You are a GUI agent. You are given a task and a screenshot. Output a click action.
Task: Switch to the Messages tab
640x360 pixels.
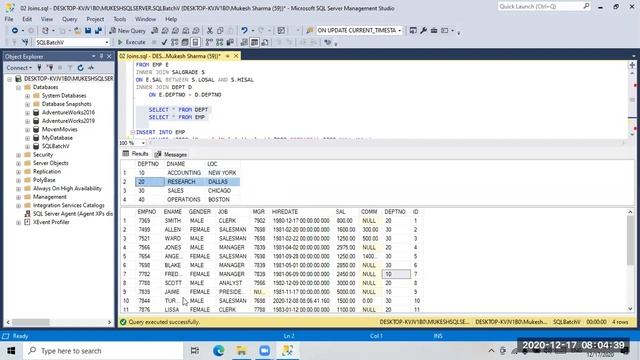click(171, 154)
